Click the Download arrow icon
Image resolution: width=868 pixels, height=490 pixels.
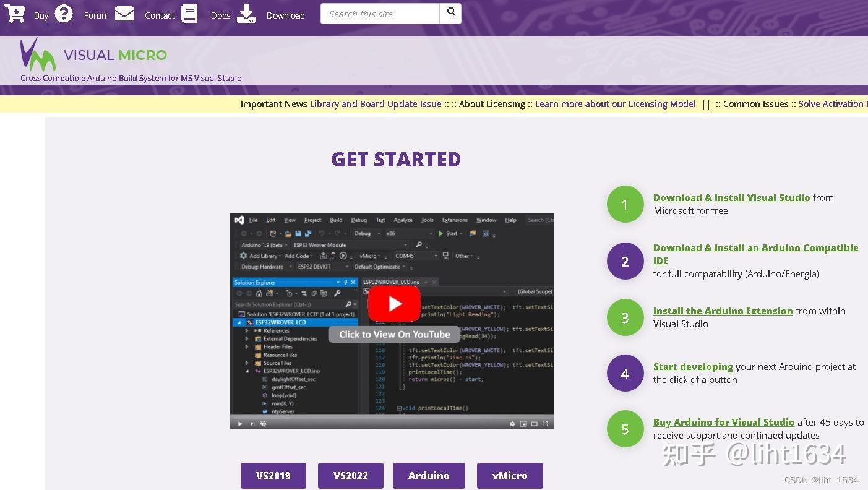(246, 13)
